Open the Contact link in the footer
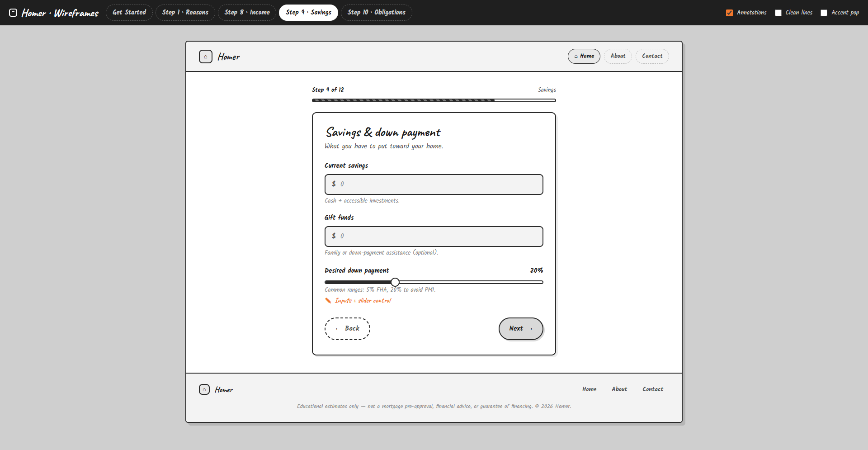Viewport: 868px width, 450px height. pos(653,389)
